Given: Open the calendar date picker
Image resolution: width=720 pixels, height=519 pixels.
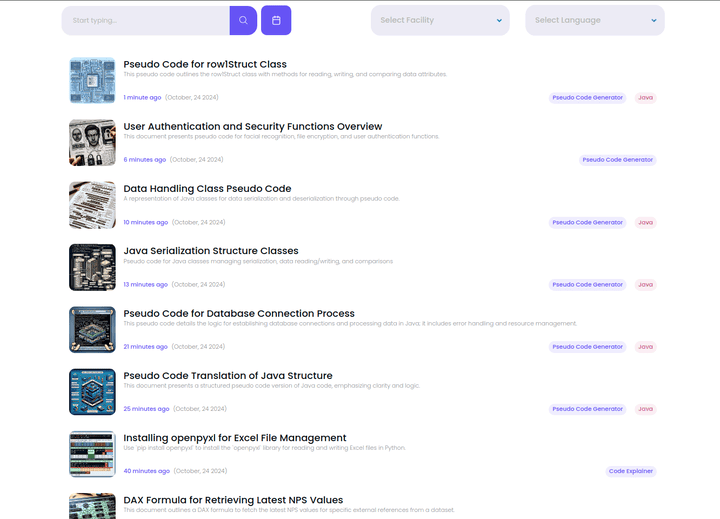Looking at the screenshot, I should pyautogui.click(x=276, y=20).
